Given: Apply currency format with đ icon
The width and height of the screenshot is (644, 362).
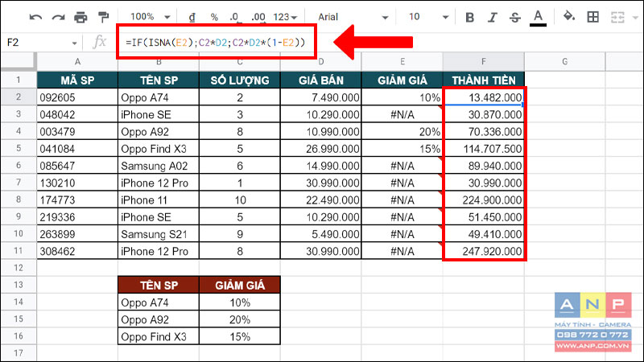Looking at the screenshot, I should [192, 17].
